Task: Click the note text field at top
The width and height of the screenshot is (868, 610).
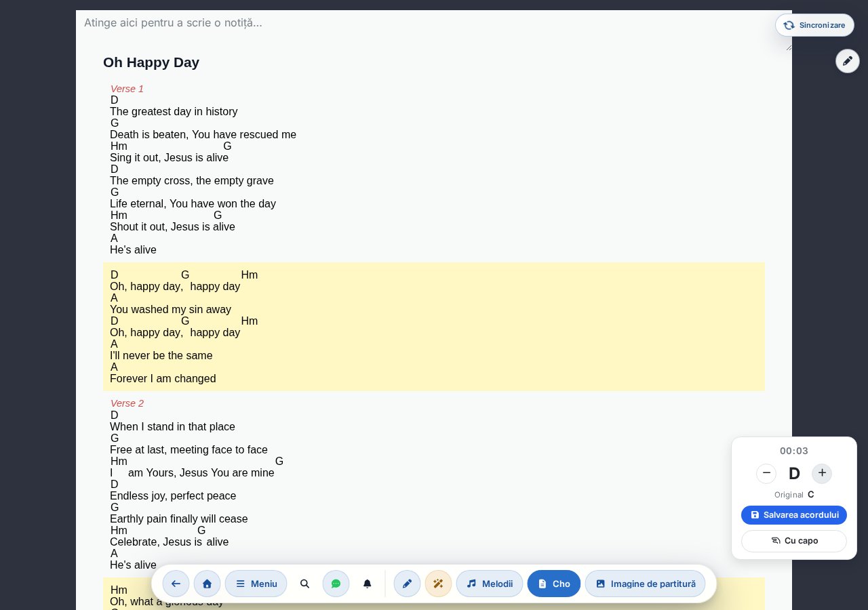Action: 434,30
